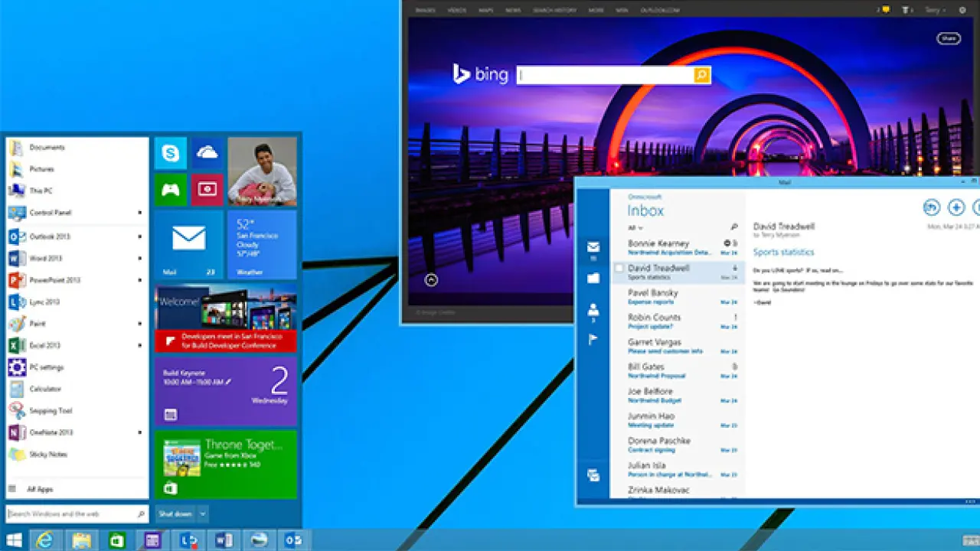The image size is (980, 551).
Task: Expand the Word 2013 jump list arrow
Action: tap(139, 259)
